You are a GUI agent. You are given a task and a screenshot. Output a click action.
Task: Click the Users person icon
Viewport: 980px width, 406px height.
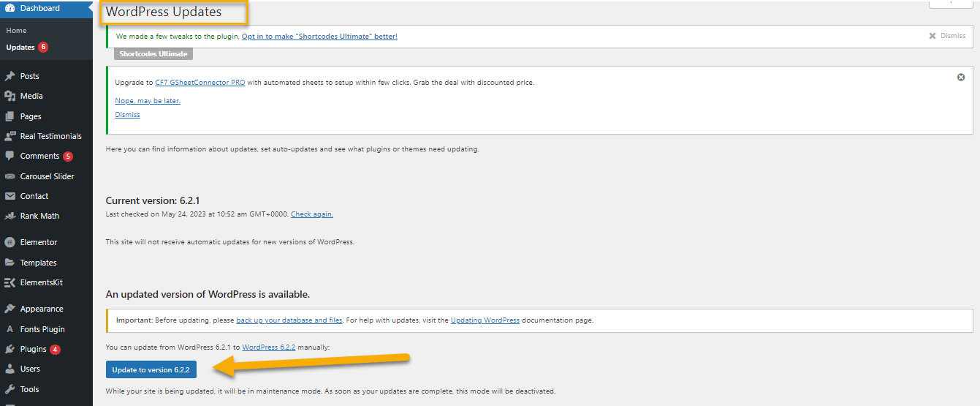pos(10,369)
